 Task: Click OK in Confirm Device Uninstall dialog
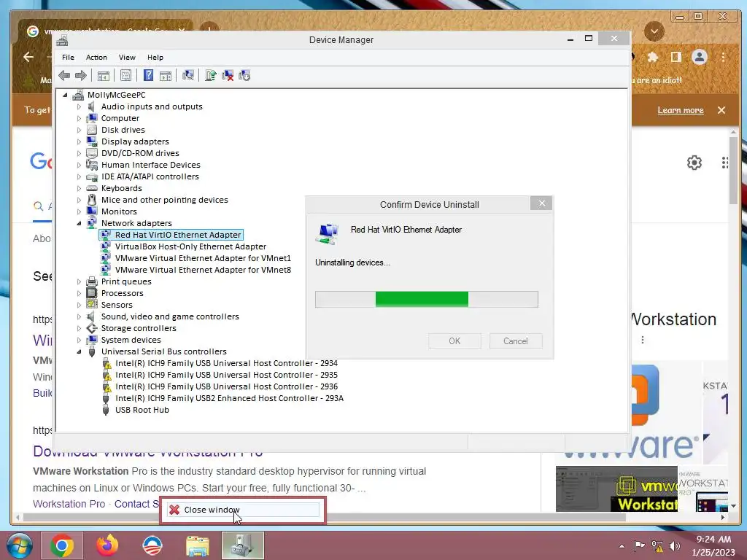click(454, 341)
